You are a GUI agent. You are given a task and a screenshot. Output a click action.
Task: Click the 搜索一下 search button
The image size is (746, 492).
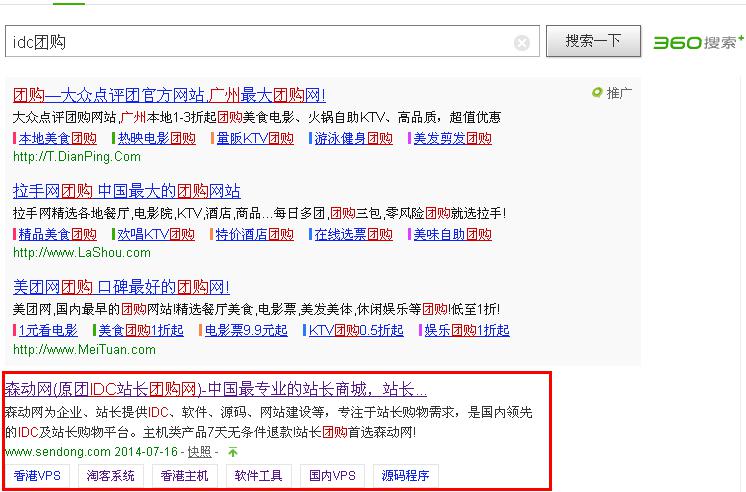coord(593,41)
